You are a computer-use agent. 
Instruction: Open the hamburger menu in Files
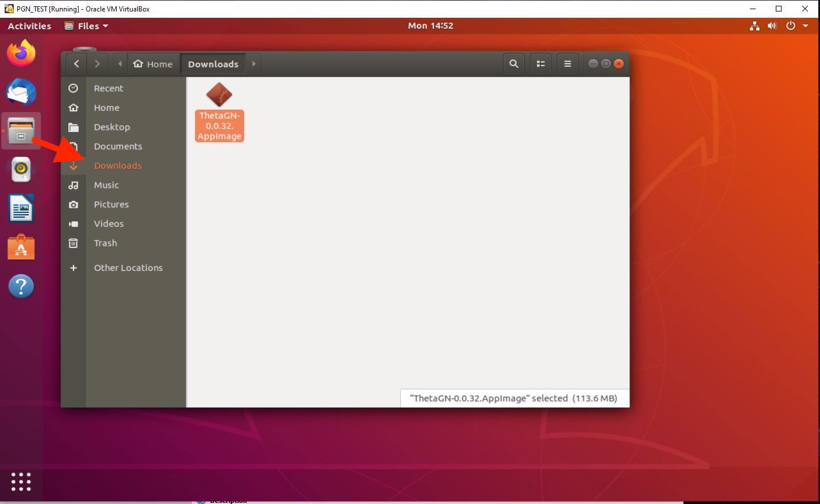[567, 64]
